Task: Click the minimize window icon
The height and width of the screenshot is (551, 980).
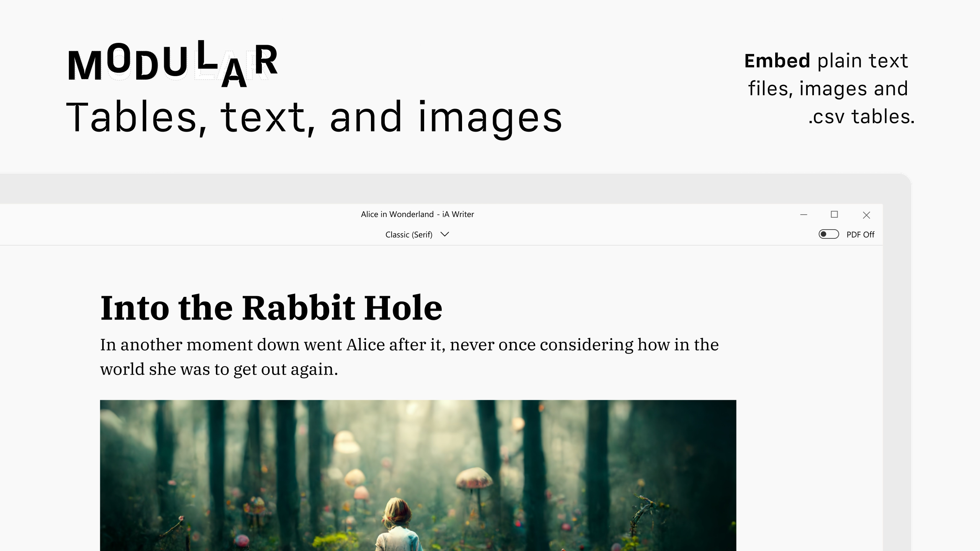Action: tap(803, 215)
